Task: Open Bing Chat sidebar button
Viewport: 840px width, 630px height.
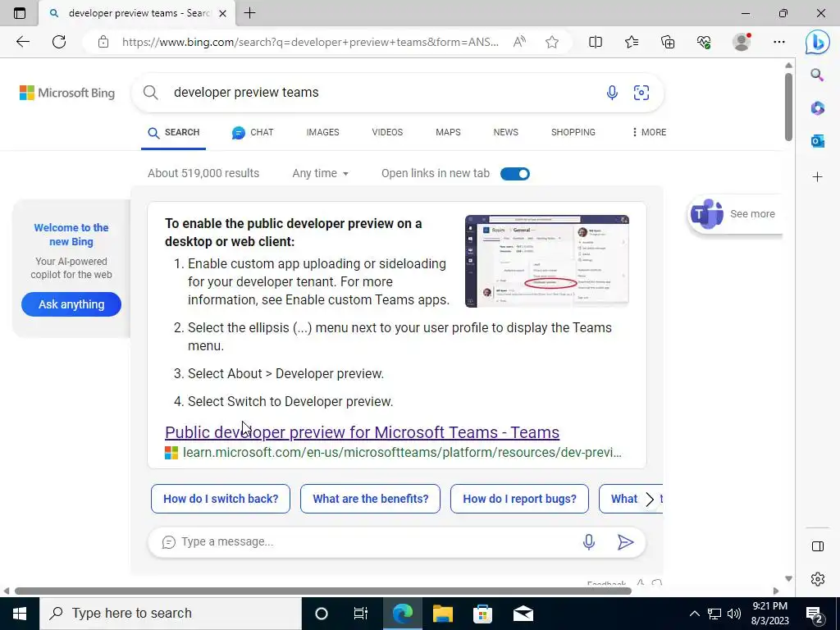Action: point(818,43)
